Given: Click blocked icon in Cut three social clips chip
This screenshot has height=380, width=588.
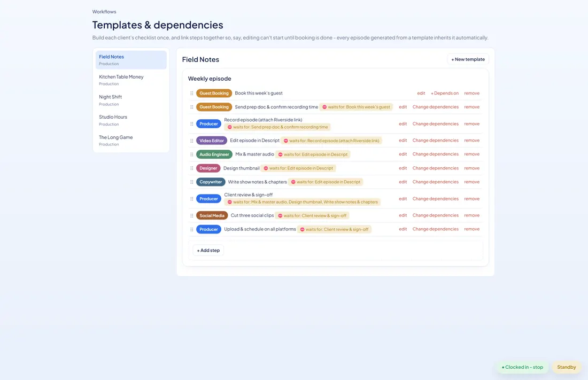Looking at the screenshot, I should pyautogui.click(x=280, y=216).
